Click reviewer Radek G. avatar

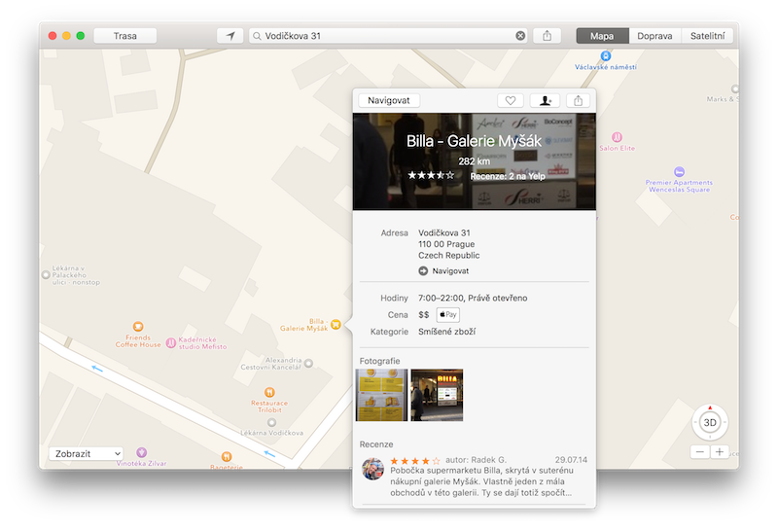click(x=372, y=469)
